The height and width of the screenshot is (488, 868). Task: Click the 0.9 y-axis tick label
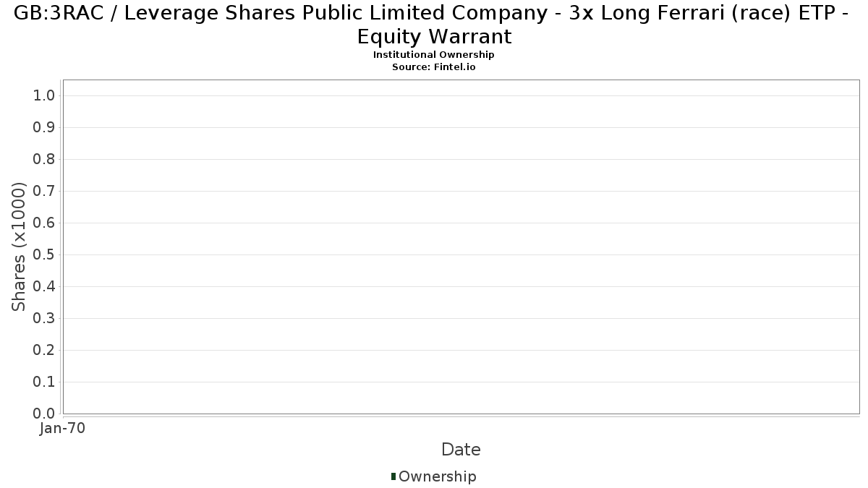pyautogui.click(x=44, y=128)
